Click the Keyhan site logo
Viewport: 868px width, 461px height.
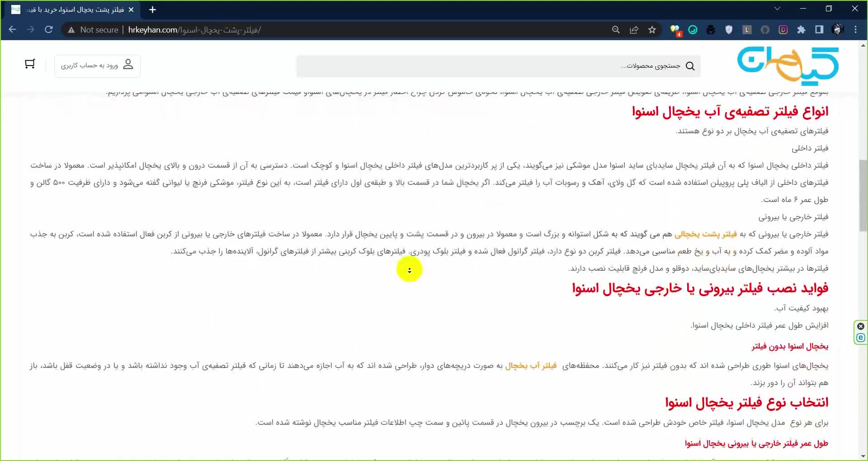pyautogui.click(x=788, y=66)
